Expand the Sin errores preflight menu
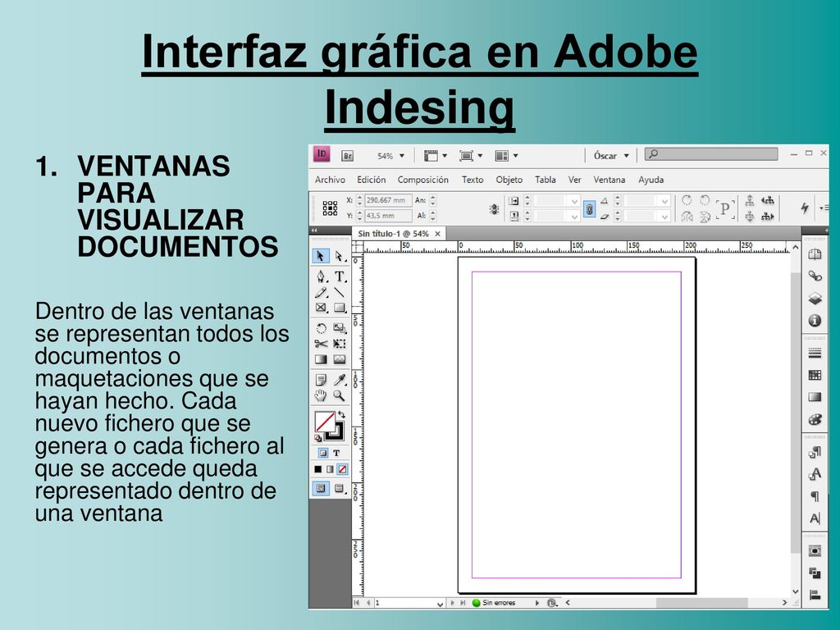 click(x=536, y=603)
